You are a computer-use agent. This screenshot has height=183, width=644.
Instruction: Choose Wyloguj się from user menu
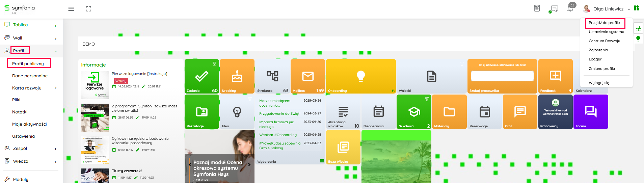pyautogui.click(x=599, y=83)
